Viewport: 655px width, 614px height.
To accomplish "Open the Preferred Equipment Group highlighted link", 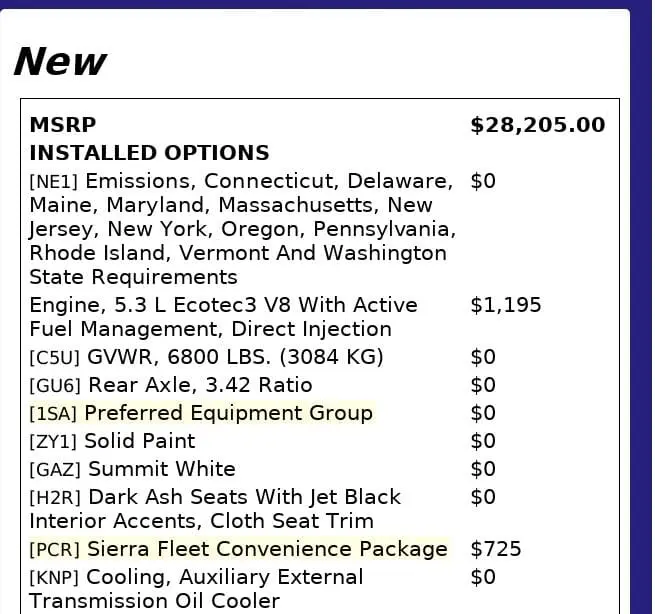I will (x=228, y=413).
